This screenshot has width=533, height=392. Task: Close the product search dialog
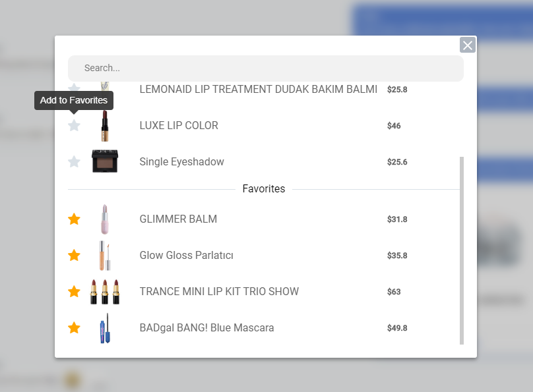pyautogui.click(x=468, y=45)
